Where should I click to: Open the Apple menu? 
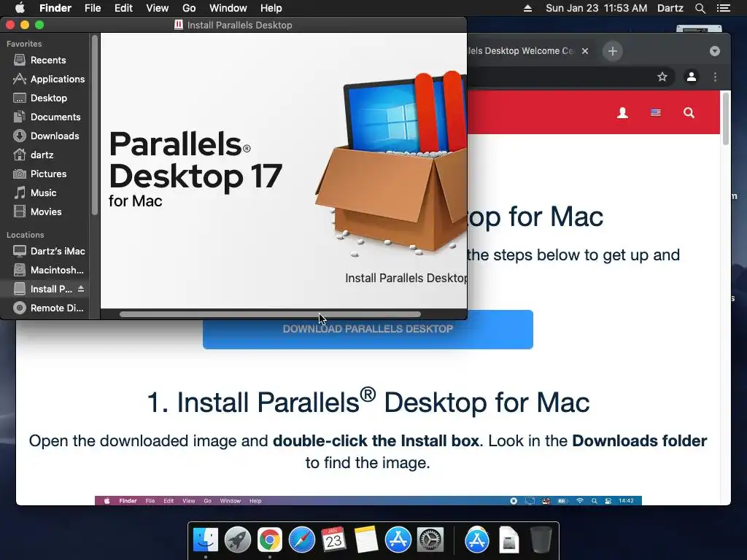tap(20, 8)
